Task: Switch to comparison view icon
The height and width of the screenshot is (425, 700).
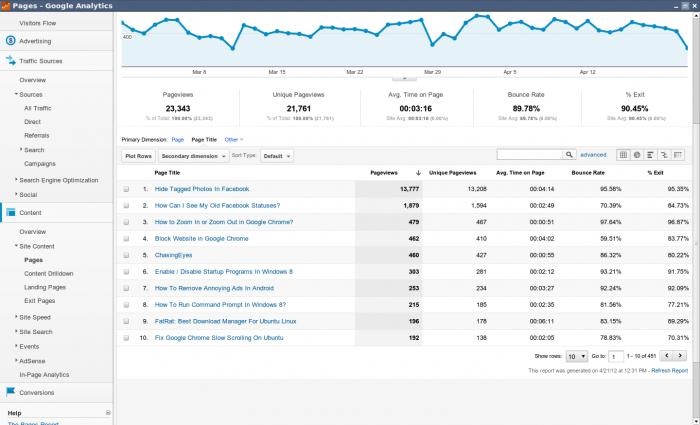Action: (x=664, y=155)
